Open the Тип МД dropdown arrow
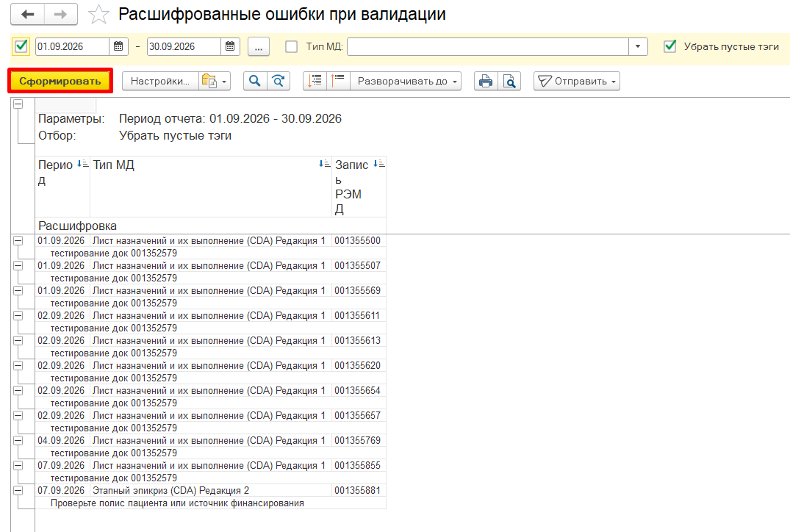 [638, 46]
